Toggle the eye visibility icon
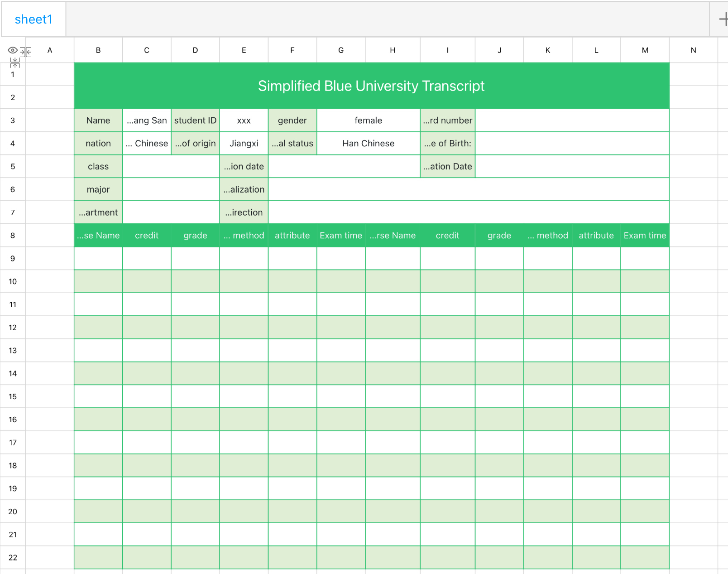Image resolution: width=728 pixels, height=574 pixels. (x=13, y=50)
